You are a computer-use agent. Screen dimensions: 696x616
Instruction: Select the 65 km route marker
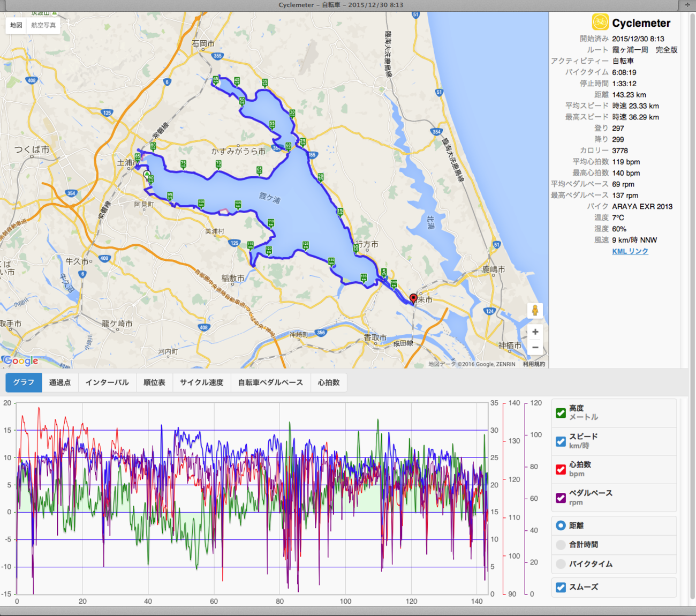(259, 170)
